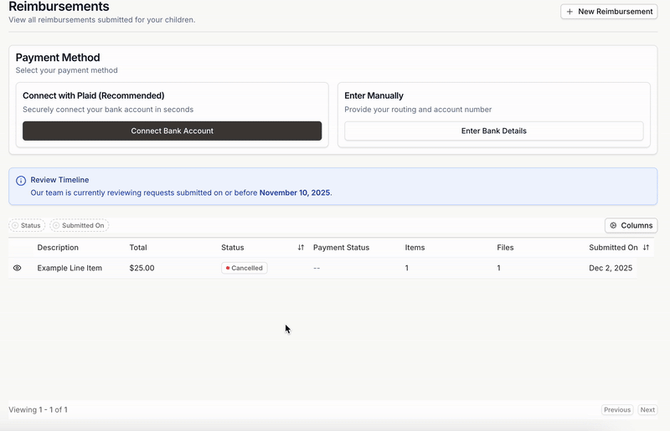Screen dimensions: 670x431
Task: Click the Connect Bank Account button
Action: tap(172, 131)
